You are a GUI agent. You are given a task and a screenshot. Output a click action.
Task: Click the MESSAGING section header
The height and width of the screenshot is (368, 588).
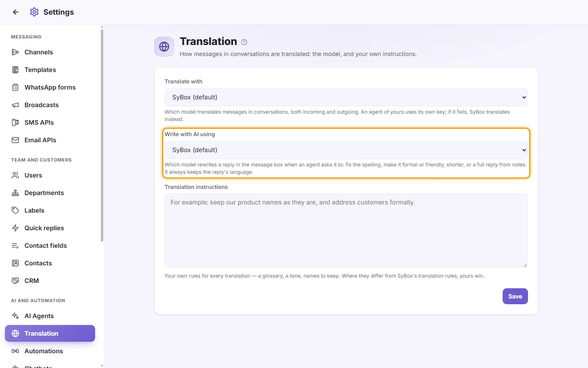point(26,37)
